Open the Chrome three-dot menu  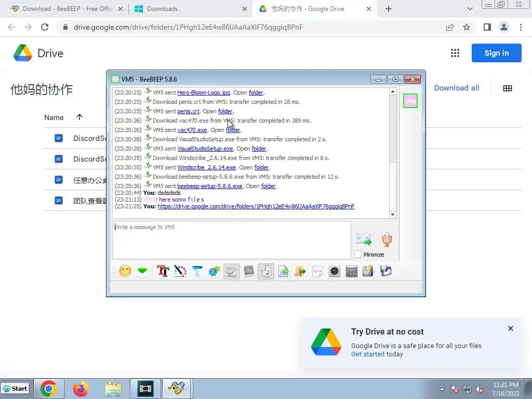(521, 27)
